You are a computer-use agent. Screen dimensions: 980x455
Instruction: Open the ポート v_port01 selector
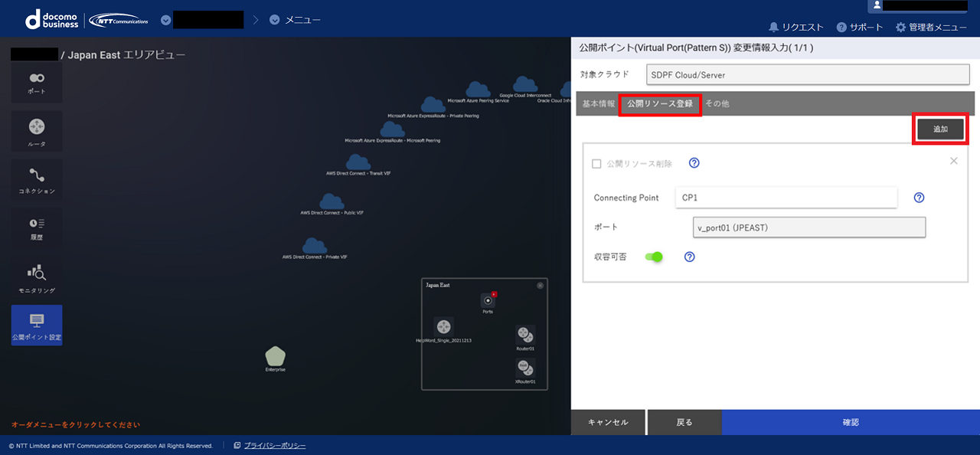point(810,227)
